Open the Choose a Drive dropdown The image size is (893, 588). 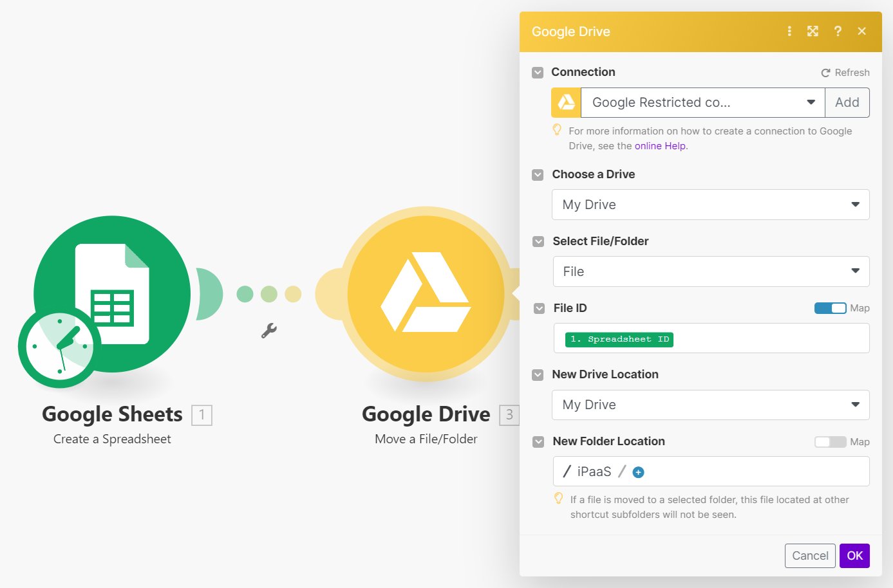tap(710, 205)
